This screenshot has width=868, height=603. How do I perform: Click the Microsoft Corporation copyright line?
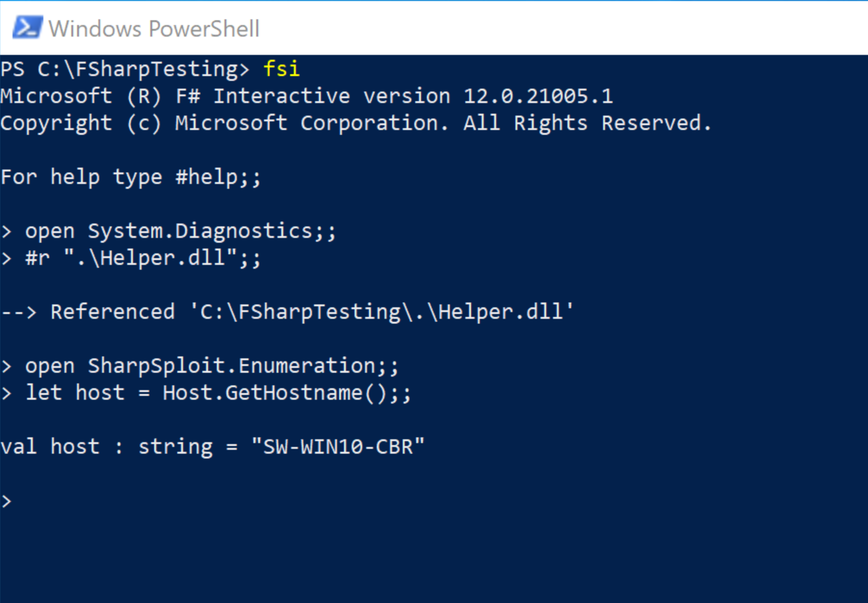[355, 123]
